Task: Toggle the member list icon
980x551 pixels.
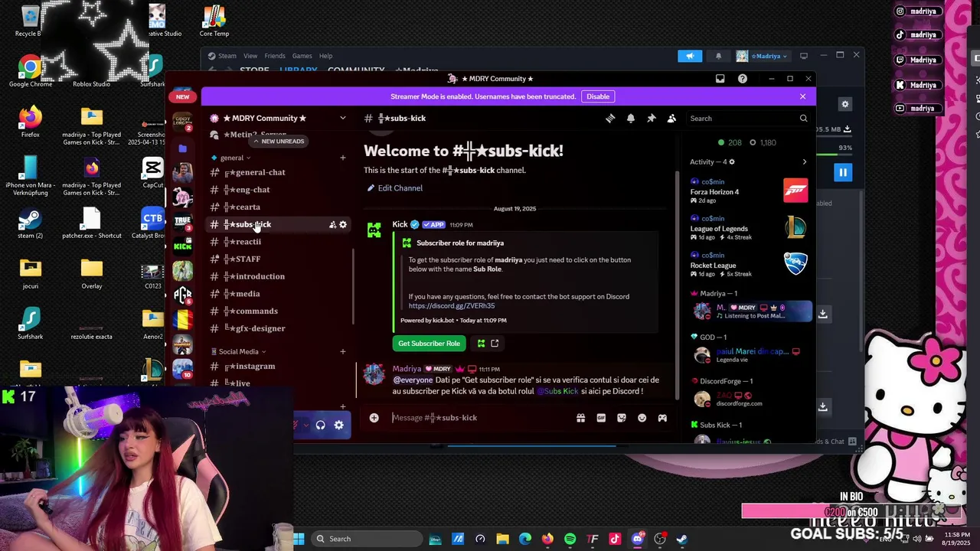Action: [x=671, y=119]
